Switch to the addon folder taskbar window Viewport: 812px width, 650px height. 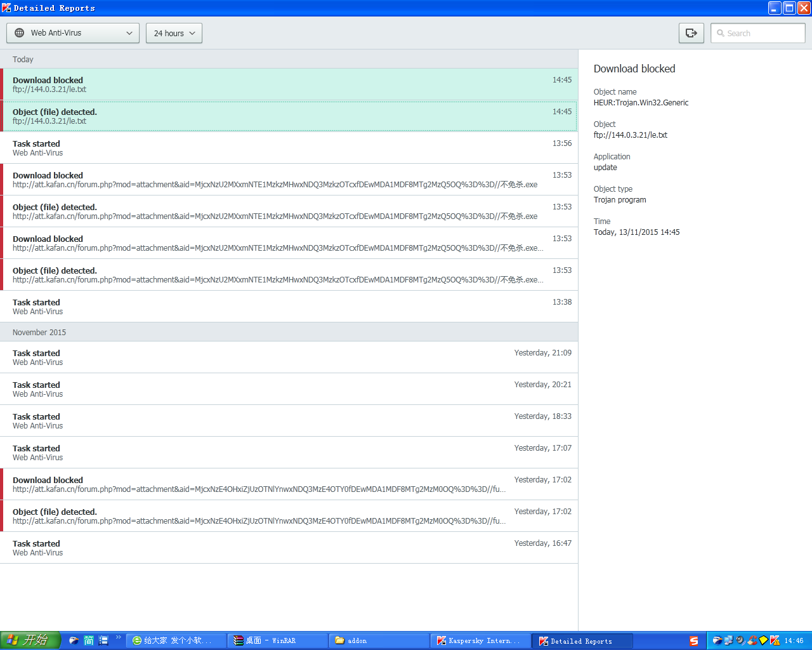click(x=379, y=641)
